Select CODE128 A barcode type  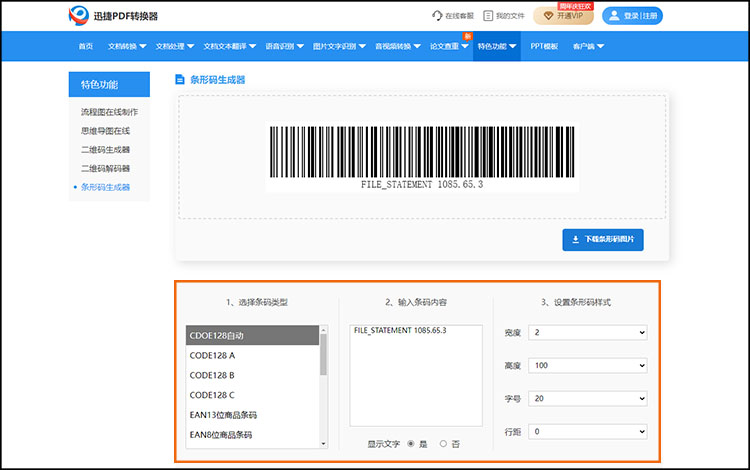(252, 355)
